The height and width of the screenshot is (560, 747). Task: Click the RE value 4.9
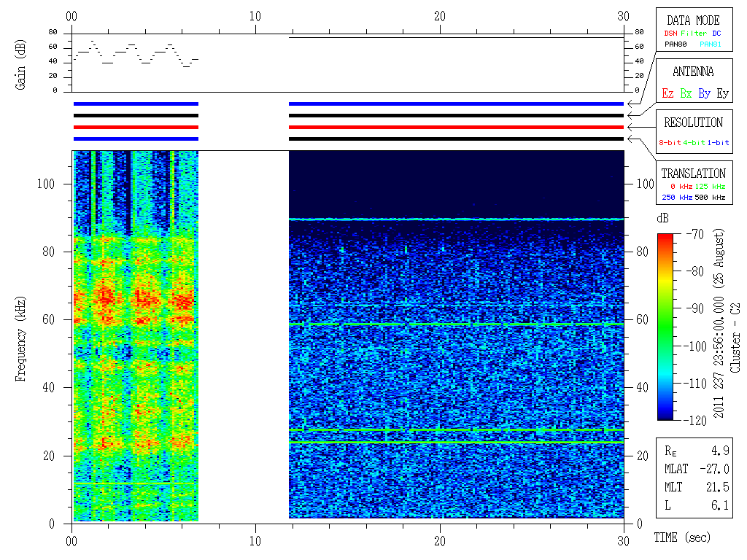pyautogui.click(x=720, y=451)
